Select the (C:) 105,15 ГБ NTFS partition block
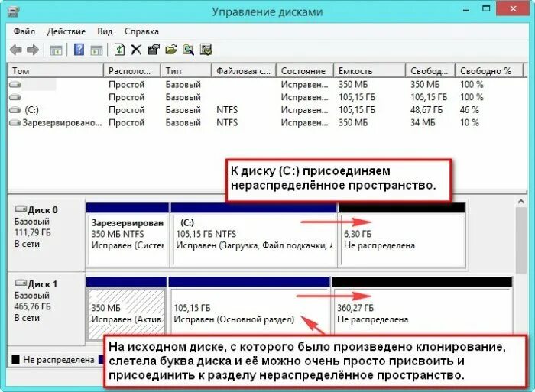This screenshot has height=392, width=535. (254, 235)
